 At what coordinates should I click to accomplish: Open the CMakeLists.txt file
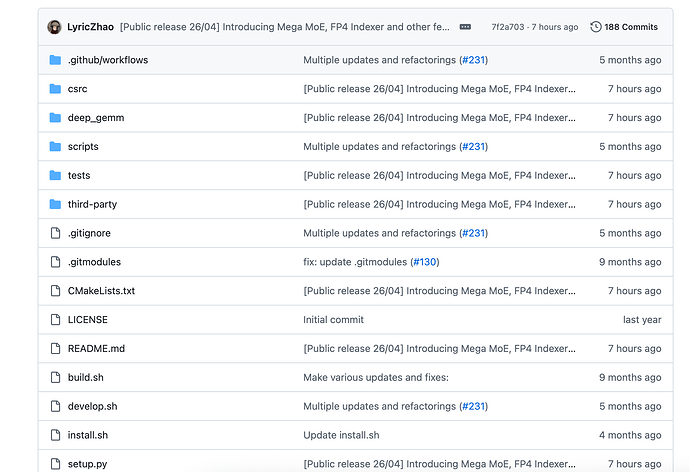point(101,291)
